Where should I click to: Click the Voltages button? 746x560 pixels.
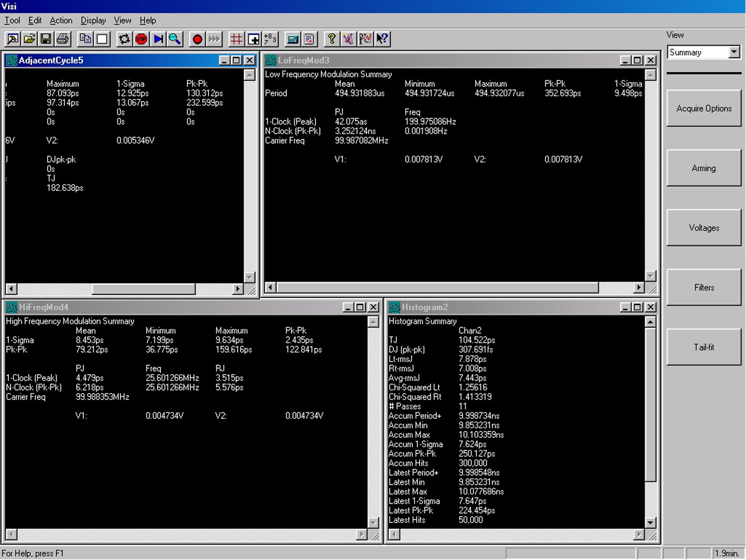point(704,228)
